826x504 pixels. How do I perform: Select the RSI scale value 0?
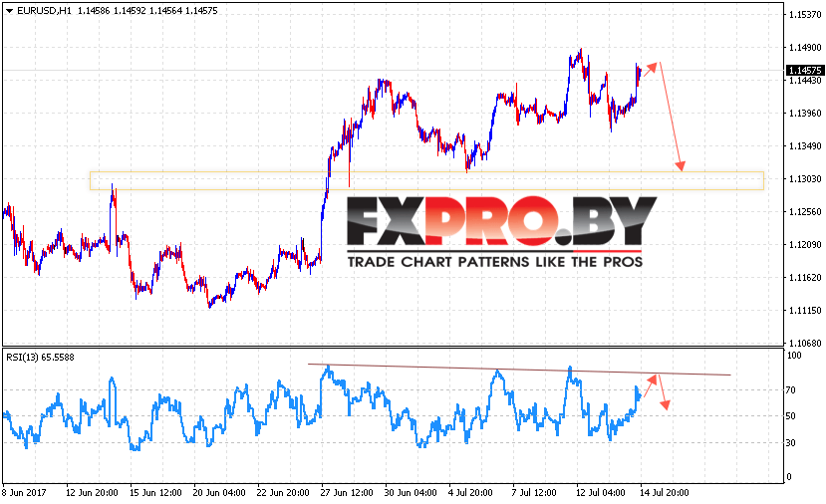pyautogui.click(x=788, y=477)
